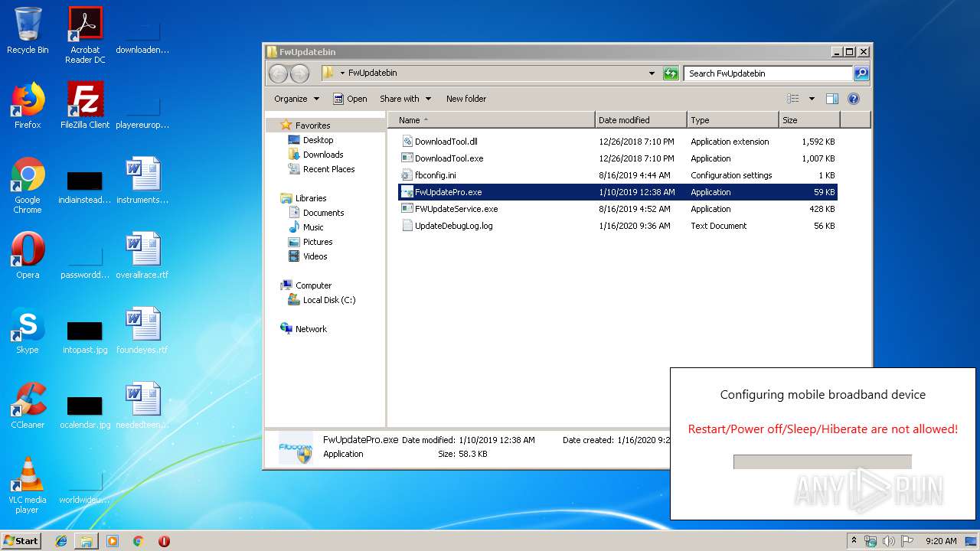Open the Opera desktop shortcut
The image size is (980, 551).
click(x=28, y=256)
